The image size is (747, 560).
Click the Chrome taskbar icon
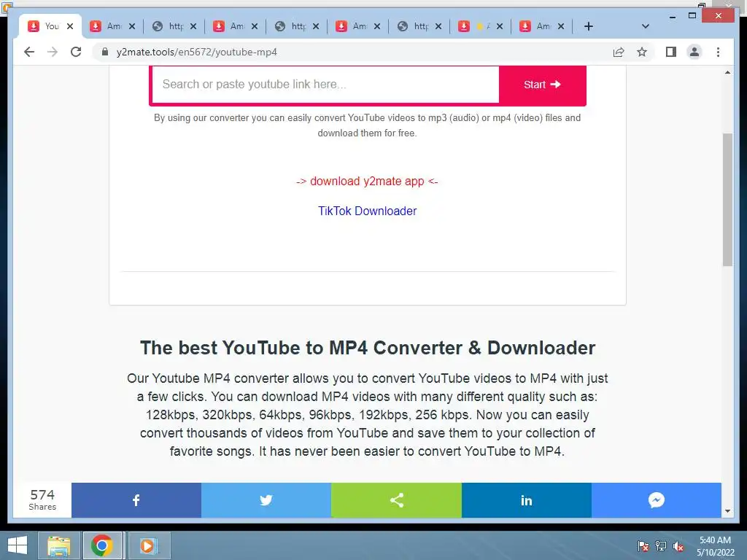(102, 545)
